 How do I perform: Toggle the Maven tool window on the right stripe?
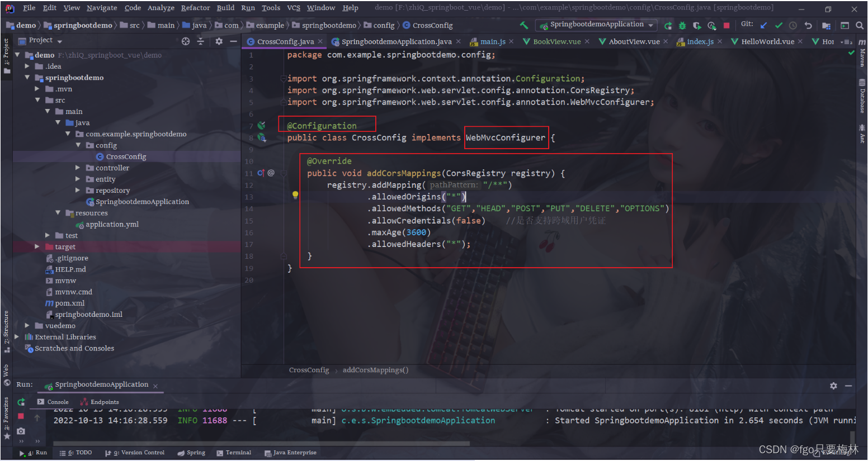(x=862, y=53)
